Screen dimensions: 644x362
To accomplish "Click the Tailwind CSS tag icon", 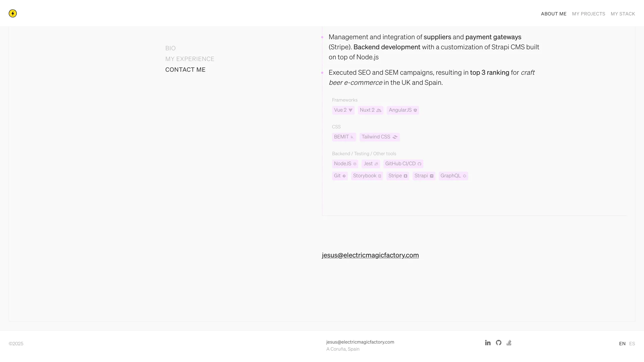I will 394,136.
